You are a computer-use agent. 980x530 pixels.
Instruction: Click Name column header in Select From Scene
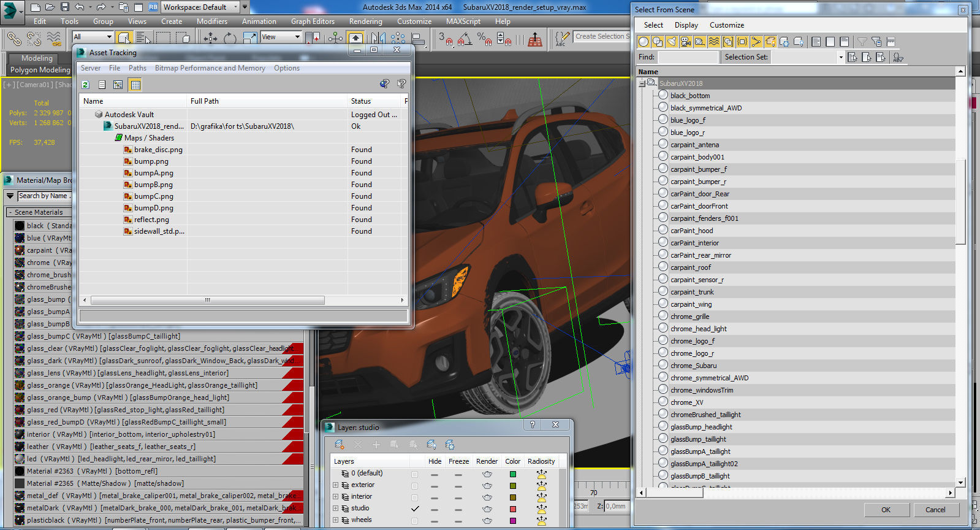796,72
